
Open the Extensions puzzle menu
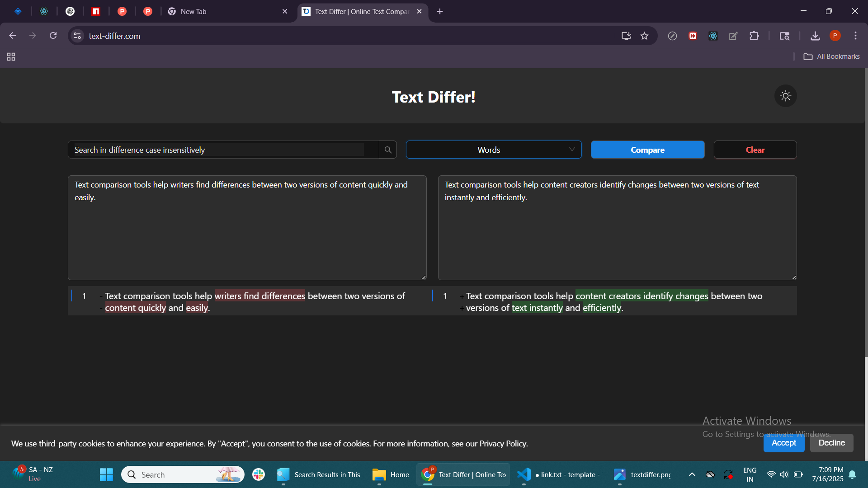pos(754,36)
